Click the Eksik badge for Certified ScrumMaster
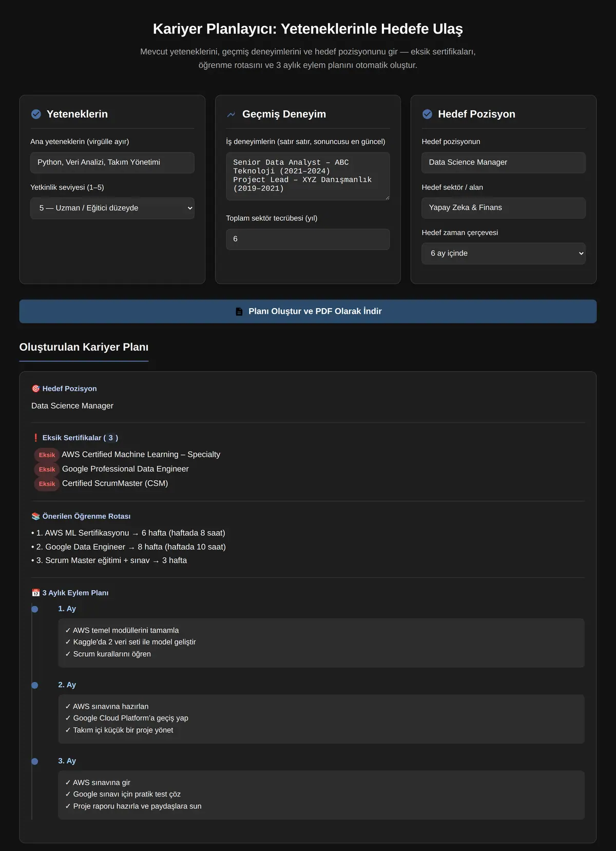The width and height of the screenshot is (616, 851). point(47,484)
